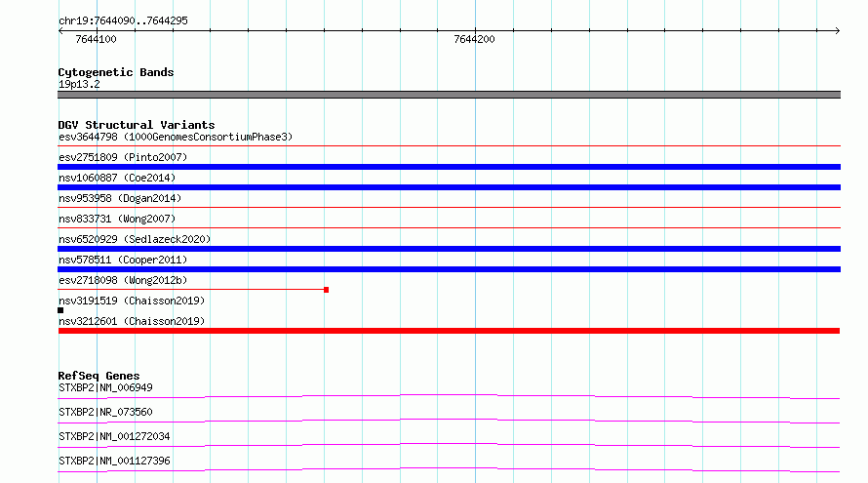
Task: Select the RefSeq Genes track title
Action: pos(99,376)
